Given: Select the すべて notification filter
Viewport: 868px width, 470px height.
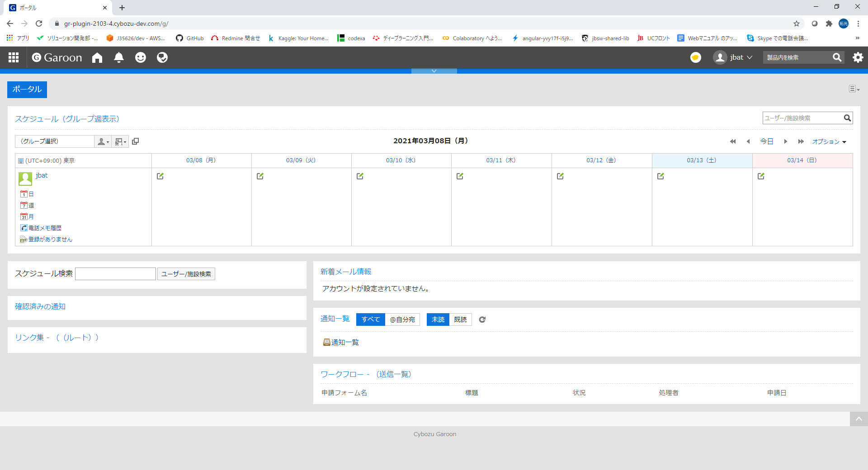Looking at the screenshot, I should [370, 320].
